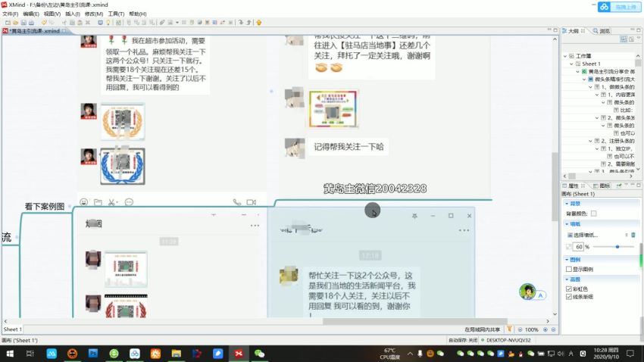Click the zoom out icon beside 100%
Image resolution: width=644 pixels, height=362 pixels.
point(520,329)
